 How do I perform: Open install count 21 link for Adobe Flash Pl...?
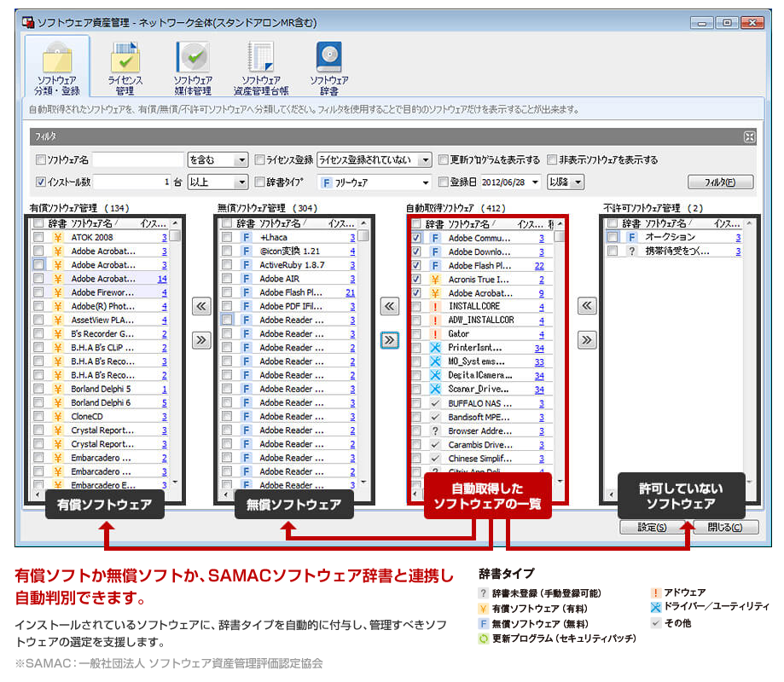pyautogui.click(x=351, y=292)
